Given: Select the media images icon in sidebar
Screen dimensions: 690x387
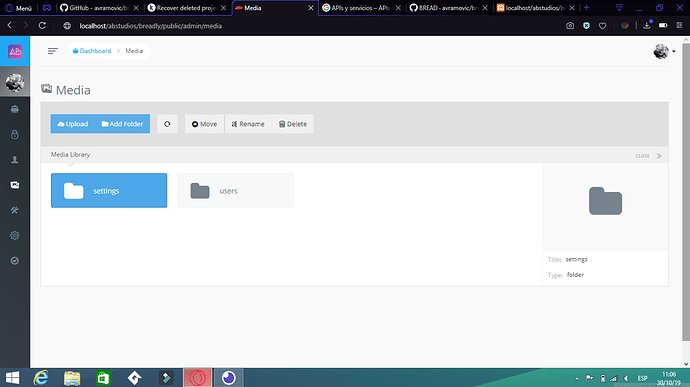Looking at the screenshot, I should tap(15, 185).
